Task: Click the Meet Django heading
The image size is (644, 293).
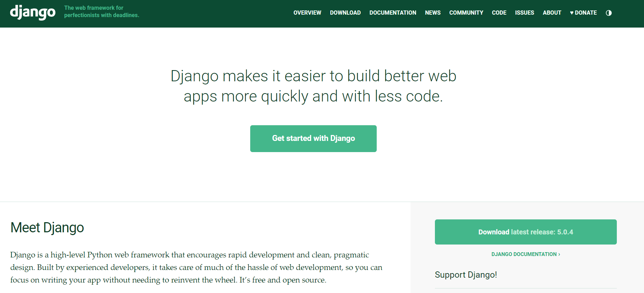Action: coord(47,227)
